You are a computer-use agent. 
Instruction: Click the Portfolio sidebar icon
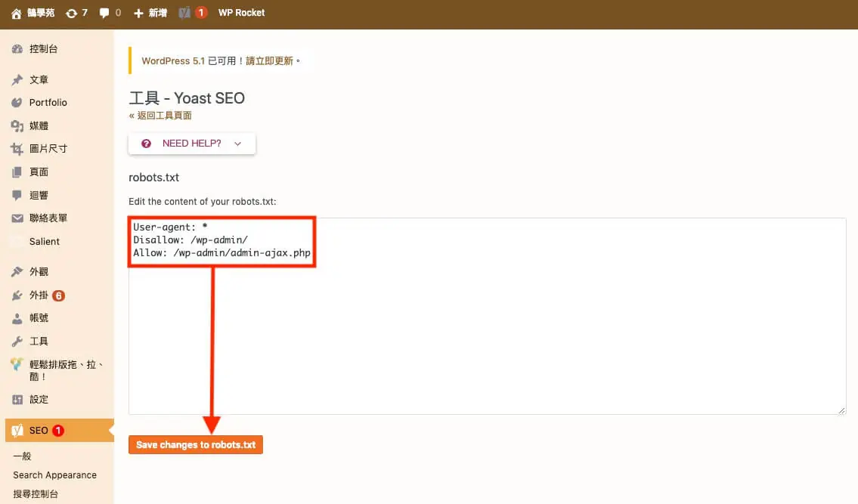pos(17,102)
